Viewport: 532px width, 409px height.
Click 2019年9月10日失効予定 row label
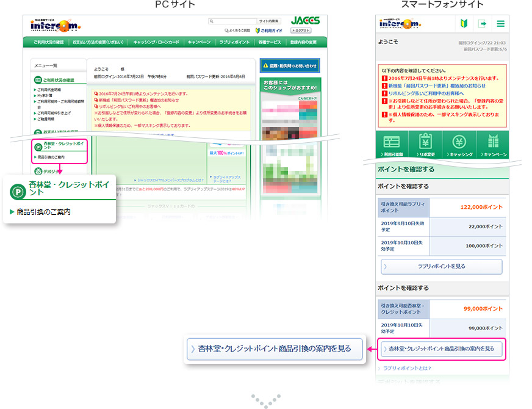[403, 226]
